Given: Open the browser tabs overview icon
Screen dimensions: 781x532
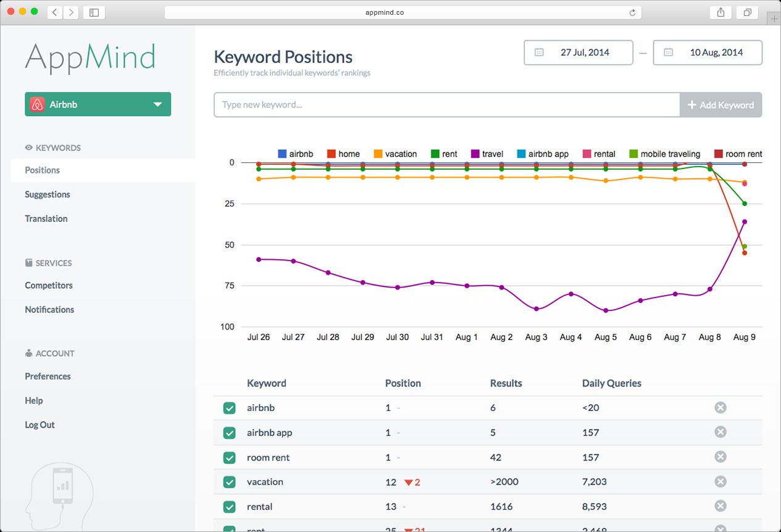Looking at the screenshot, I should point(747,12).
